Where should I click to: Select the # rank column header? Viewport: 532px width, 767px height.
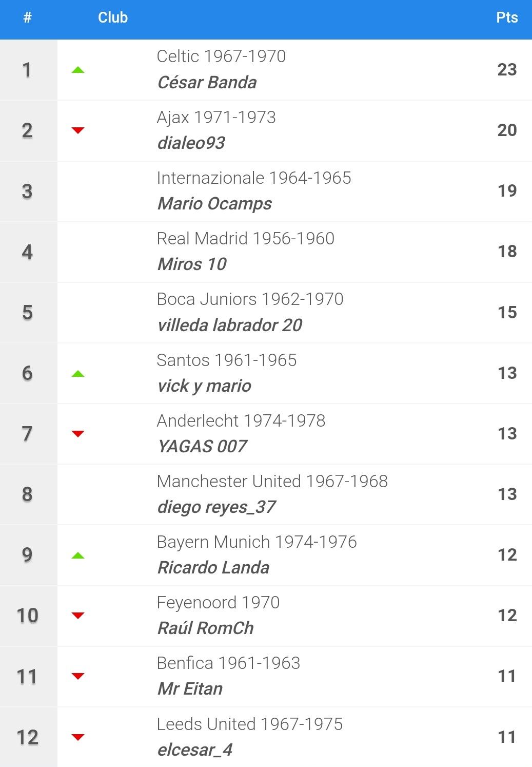[28, 17]
